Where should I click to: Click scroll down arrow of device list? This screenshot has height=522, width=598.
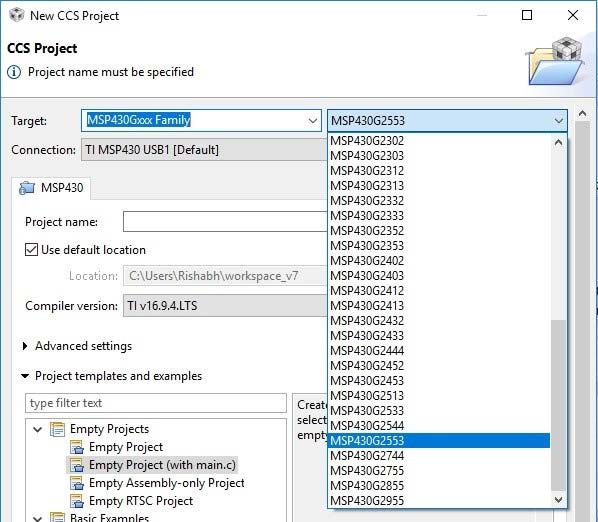pyautogui.click(x=558, y=500)
